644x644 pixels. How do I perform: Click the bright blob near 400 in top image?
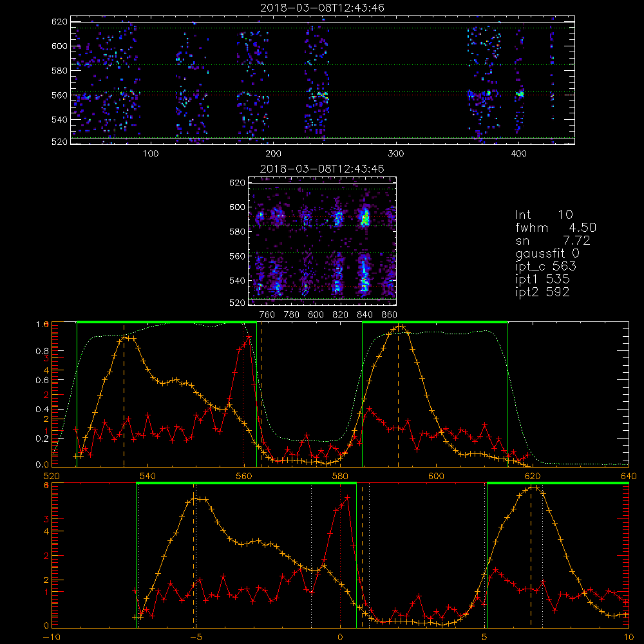pyautogui.click(x=520, y=93)
